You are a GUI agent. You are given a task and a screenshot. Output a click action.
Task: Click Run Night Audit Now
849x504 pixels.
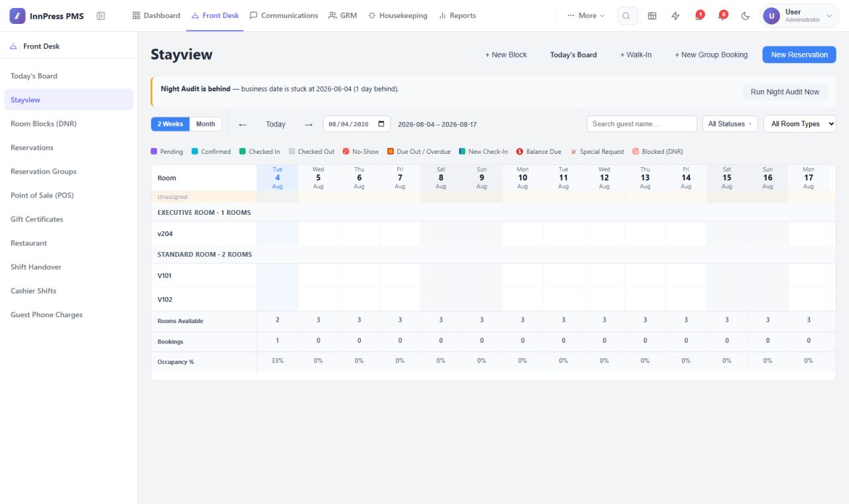coord(785,92)
